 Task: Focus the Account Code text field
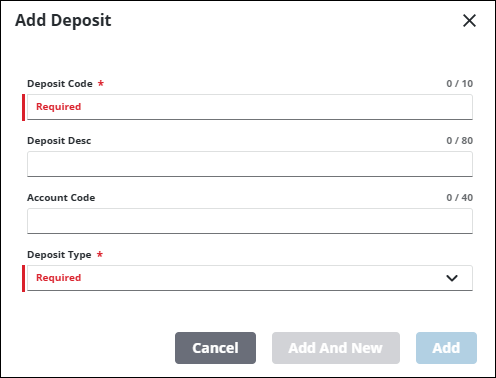pos(250,221)
